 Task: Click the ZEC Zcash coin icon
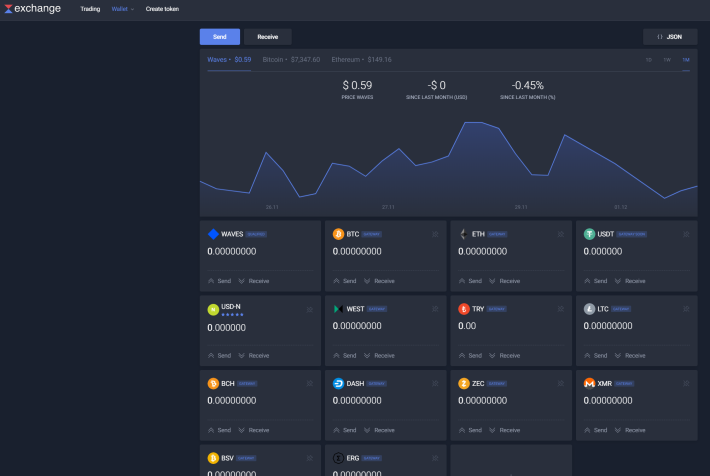[x=464, y=384]
